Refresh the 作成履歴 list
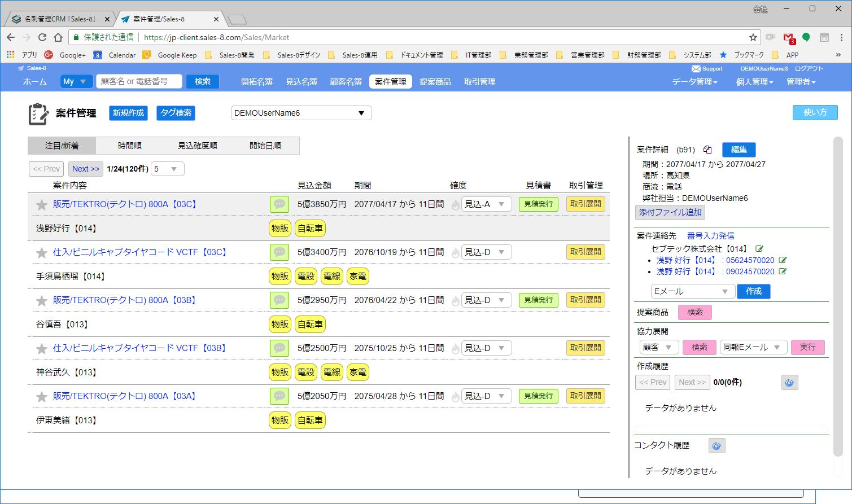The image size is (852, 504). [x=790, y=383]
